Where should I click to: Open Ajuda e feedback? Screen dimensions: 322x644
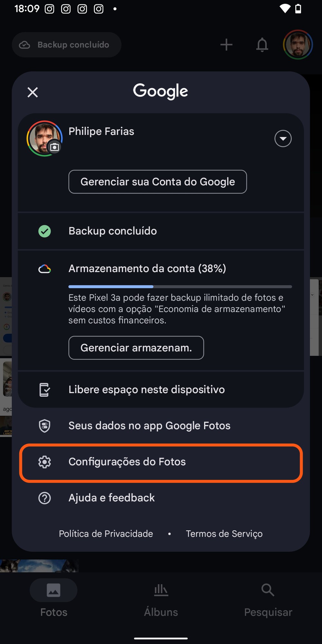[x=111, y=498]
